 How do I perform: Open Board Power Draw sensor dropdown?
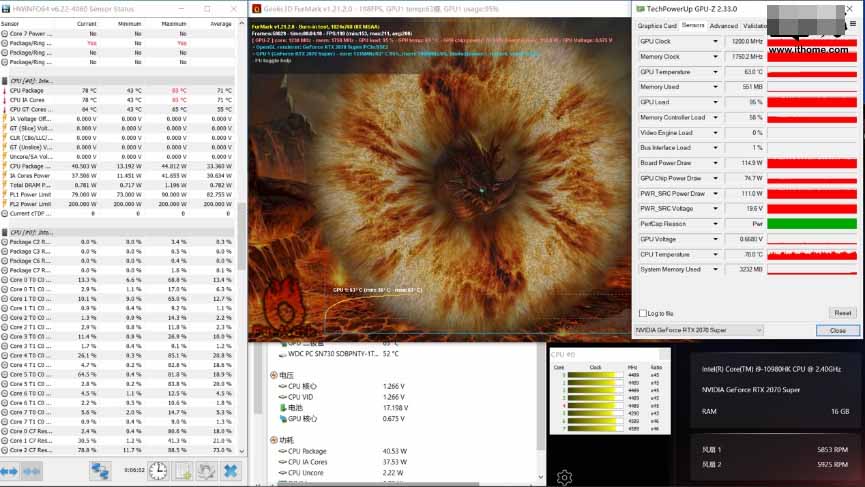tap(716, 163)
